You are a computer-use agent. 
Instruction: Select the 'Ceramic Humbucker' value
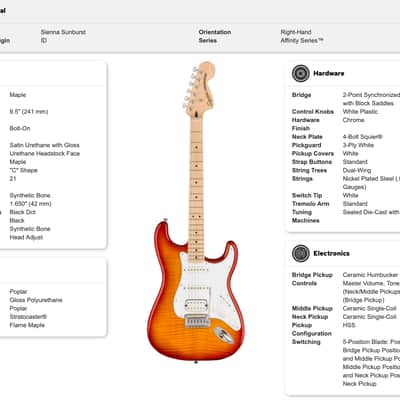pyautogui.click(x=370, y=275)
